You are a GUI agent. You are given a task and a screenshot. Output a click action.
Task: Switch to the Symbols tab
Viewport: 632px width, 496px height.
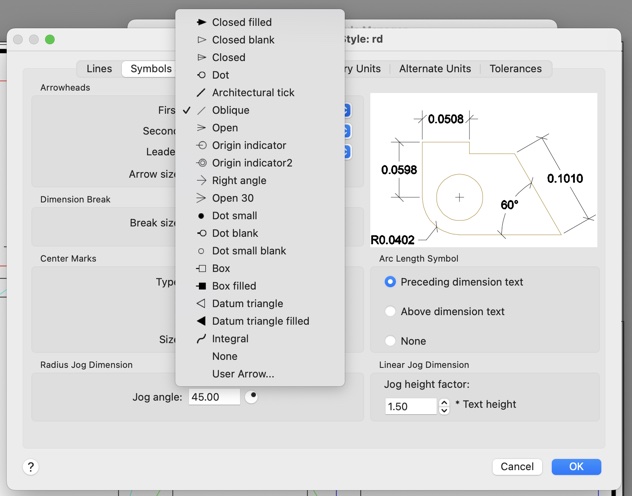[151, 68]
